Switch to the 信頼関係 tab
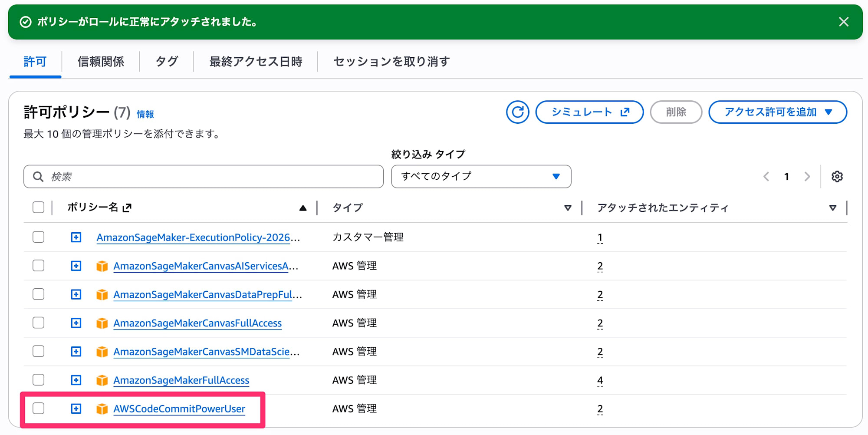The width and height of the screenshot is (868, 435). coord(101,62)
